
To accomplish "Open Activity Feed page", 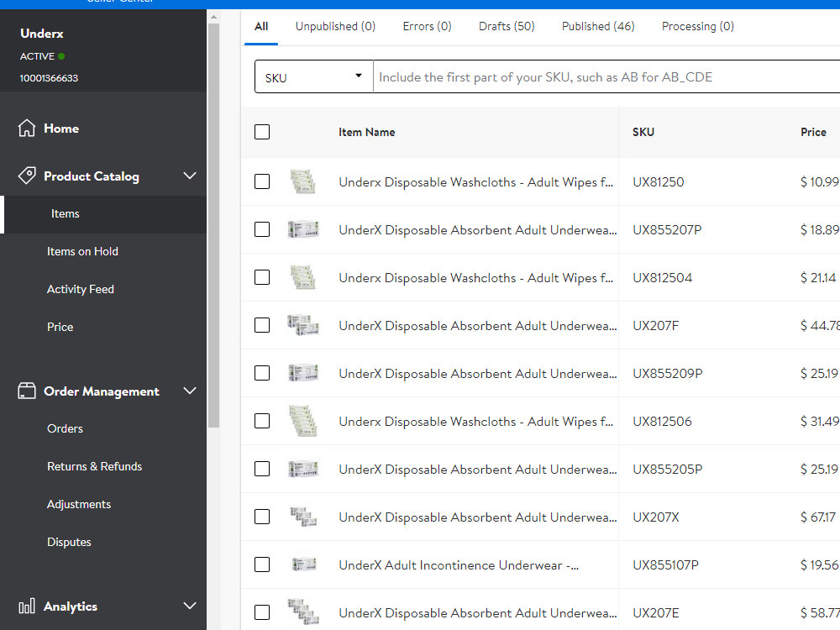I will tap(81, 289).
